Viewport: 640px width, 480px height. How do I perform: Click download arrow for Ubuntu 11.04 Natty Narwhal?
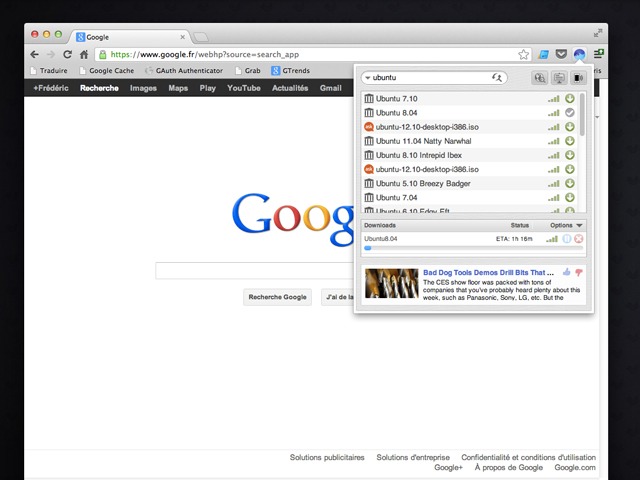[569, 141]
